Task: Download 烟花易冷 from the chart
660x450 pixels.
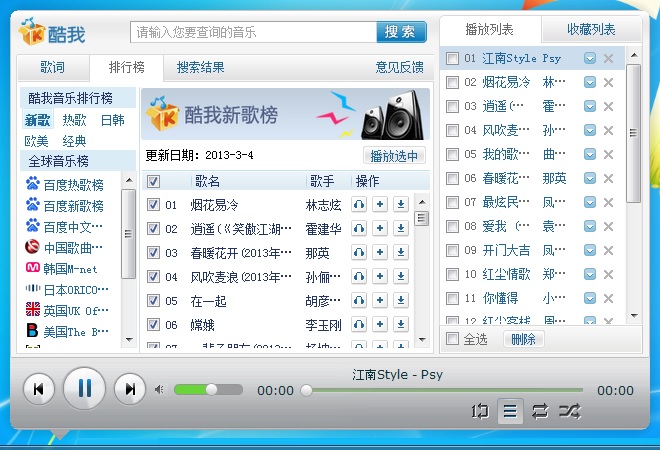Action: click(x=401, y=205)
